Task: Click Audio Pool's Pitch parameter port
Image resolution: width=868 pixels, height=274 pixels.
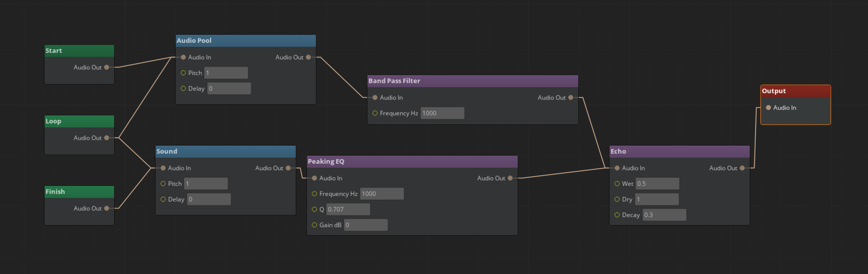Action: [183, 73]
